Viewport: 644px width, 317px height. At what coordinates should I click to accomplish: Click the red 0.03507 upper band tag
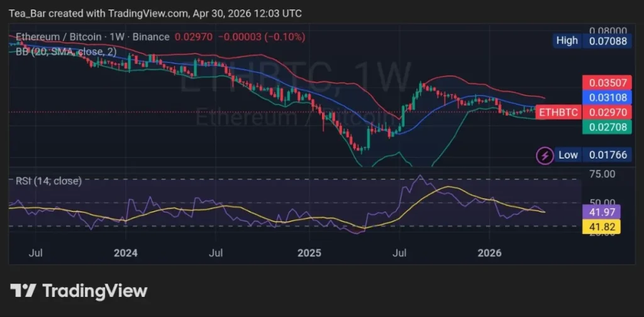[x=602, y=82]
